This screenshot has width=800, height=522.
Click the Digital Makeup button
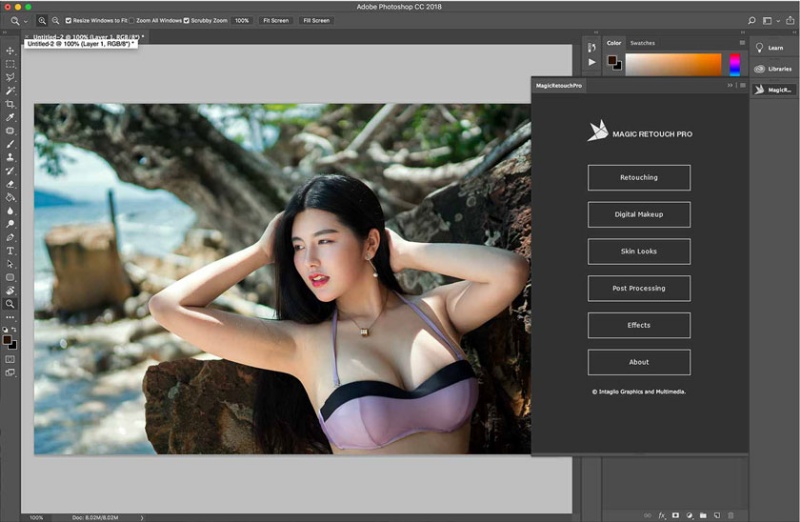tap(639, 214)
